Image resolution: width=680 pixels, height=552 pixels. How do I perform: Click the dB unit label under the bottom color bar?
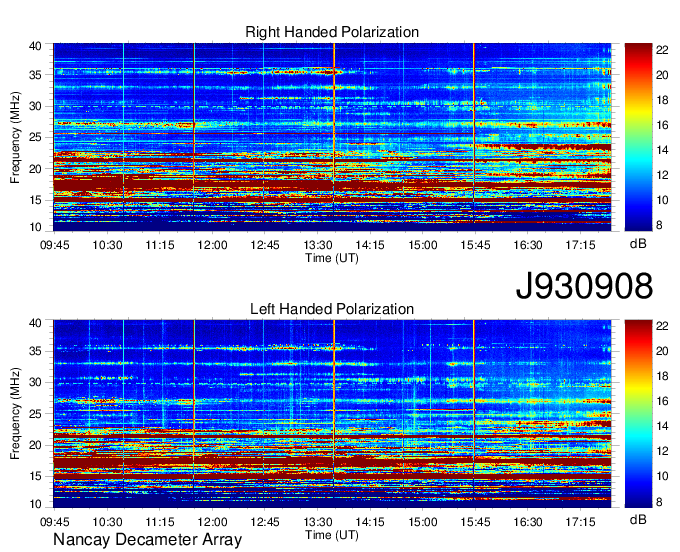[638, 519]
